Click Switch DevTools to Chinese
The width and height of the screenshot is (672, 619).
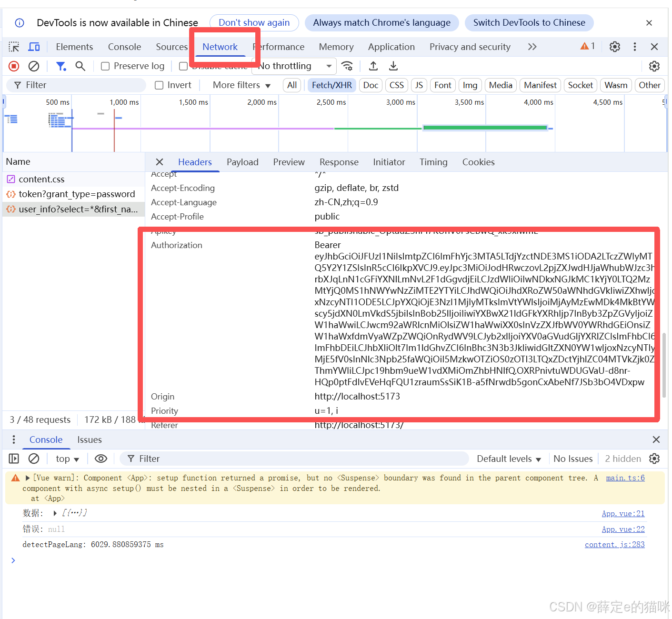tap(529, 23)
